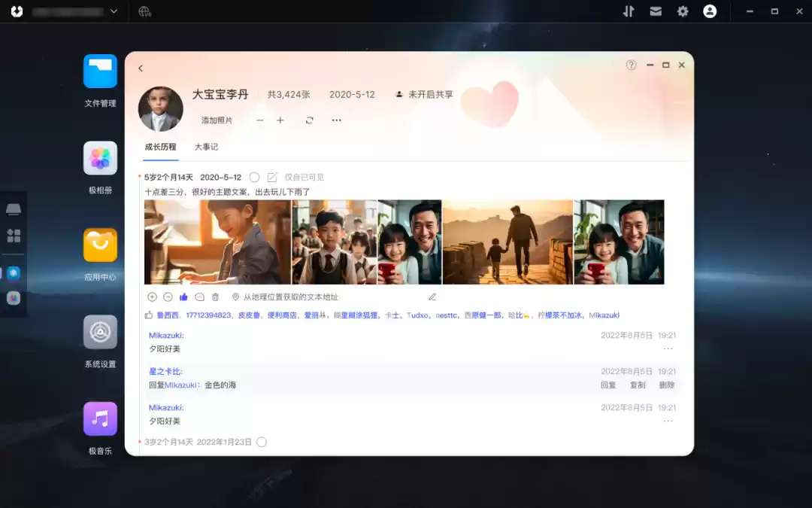Refresh the album with the refresh icon
The width and height of the screenshot is (812, 508).
click(x=309, y=120)
